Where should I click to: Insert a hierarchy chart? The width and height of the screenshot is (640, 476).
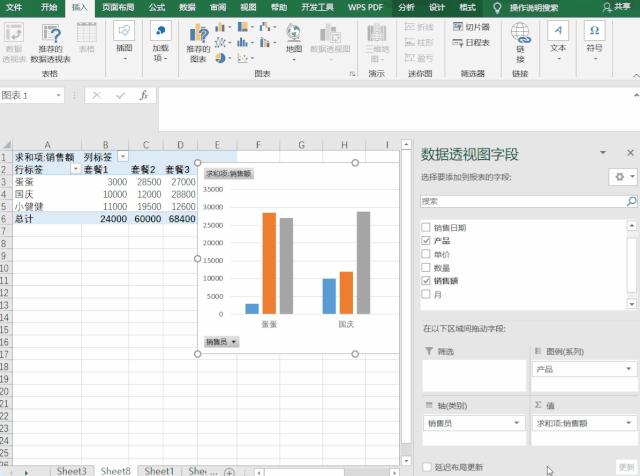[x=245, y=28]
